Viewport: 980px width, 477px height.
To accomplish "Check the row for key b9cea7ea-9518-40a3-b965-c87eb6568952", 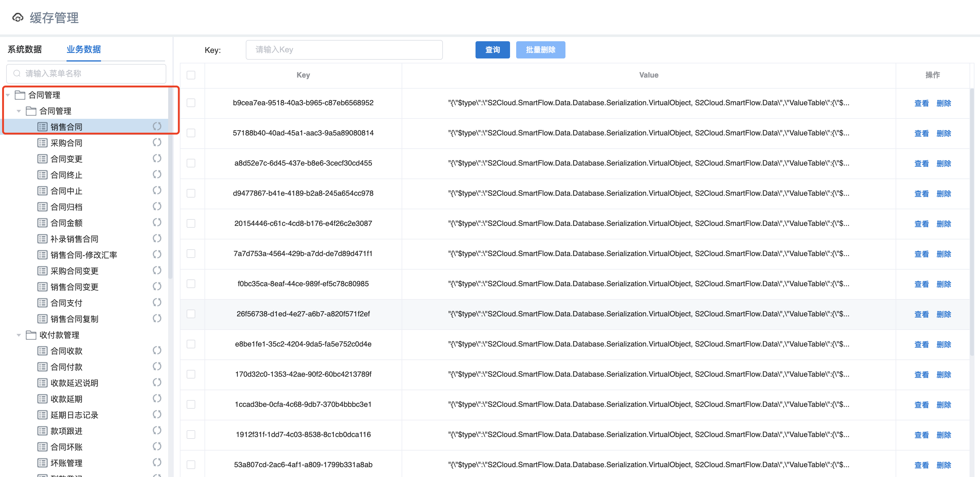I will point(191,102).
